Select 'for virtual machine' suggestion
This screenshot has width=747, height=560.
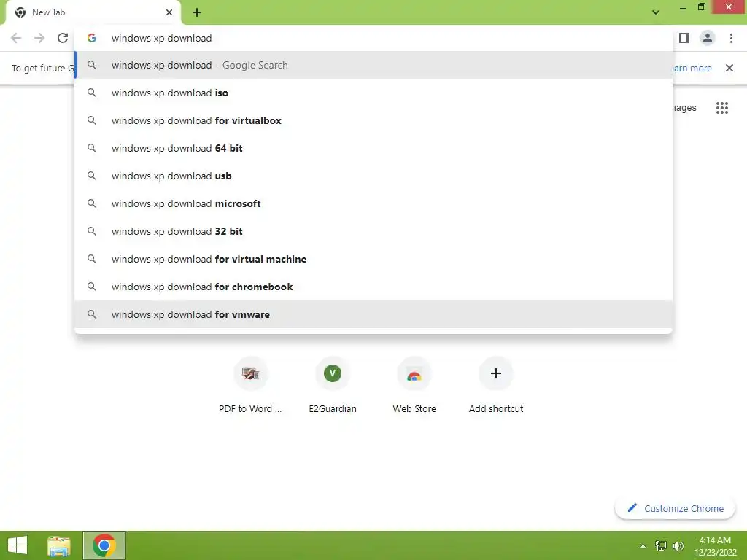(x=373, y=259)
